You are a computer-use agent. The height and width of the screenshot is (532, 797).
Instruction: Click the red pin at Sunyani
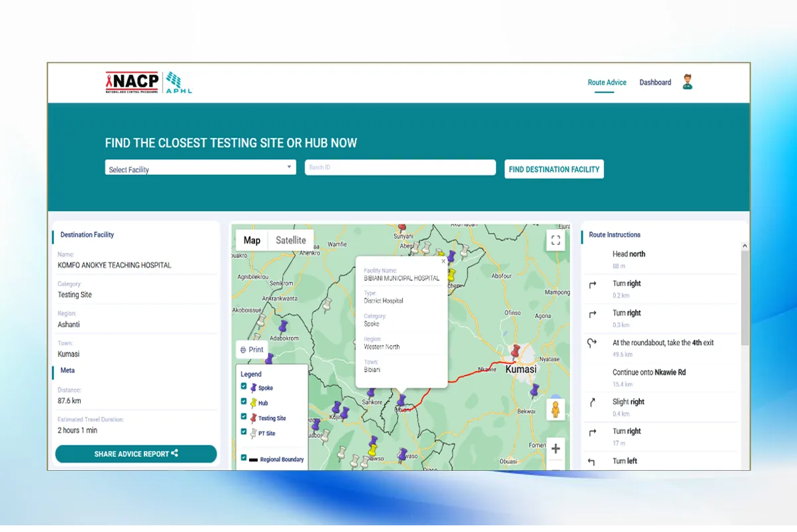[402, 228]
